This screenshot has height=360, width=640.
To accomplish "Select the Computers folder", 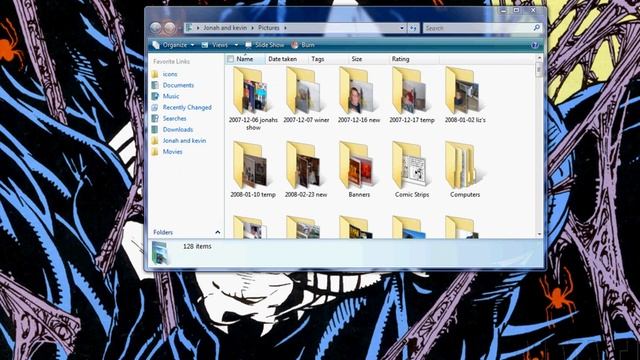I will (465, 170).
